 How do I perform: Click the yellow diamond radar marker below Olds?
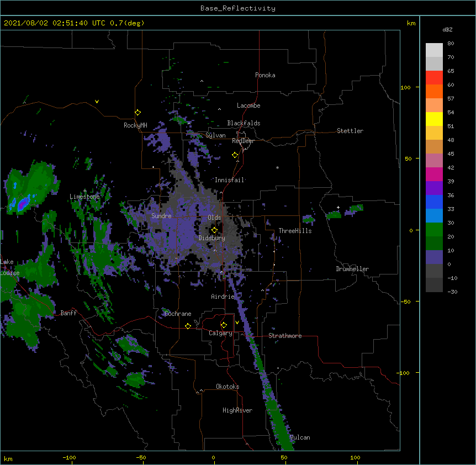214,230
